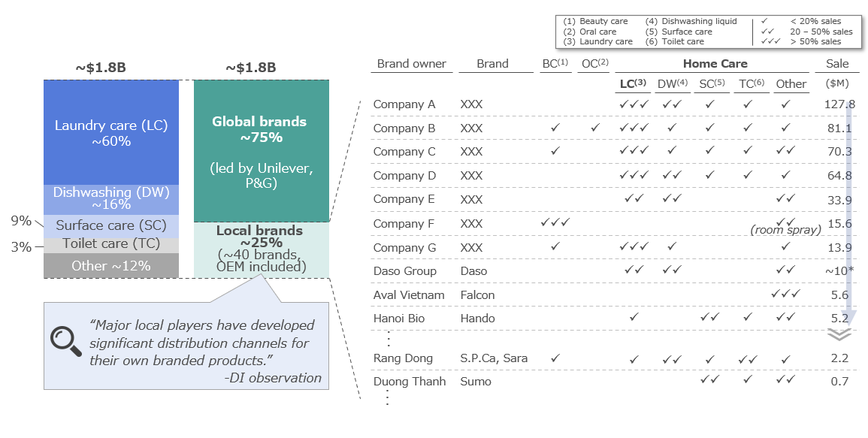Click Company F's triple check under BC

tap(555, 222)
